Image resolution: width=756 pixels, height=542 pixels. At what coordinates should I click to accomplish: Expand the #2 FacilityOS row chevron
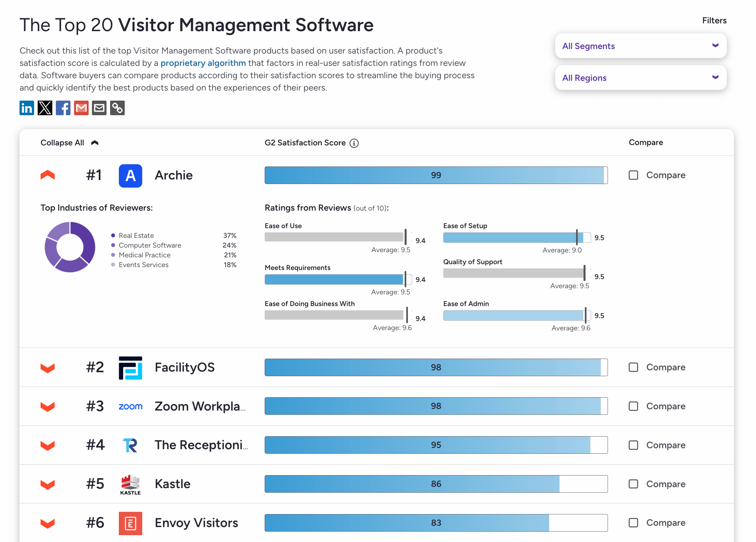pos(48,368)
